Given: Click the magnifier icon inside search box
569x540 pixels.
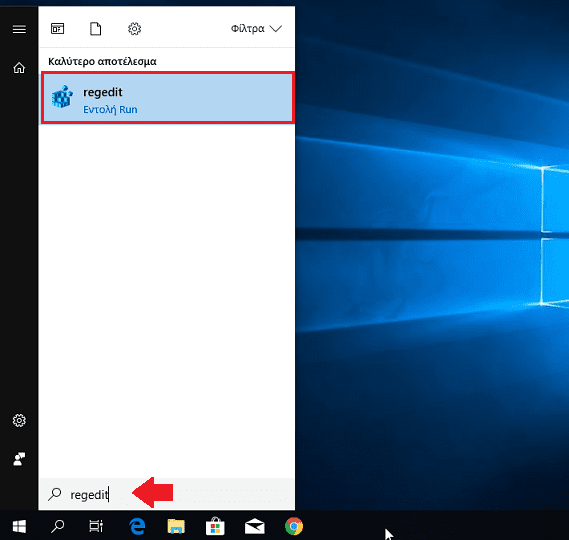Looking at the screenshot, I should point(55,494).
